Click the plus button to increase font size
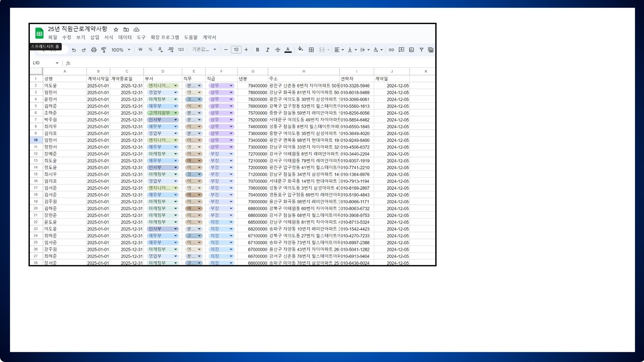The width and height of the screenshot is (644, 362). pos(246,50)
